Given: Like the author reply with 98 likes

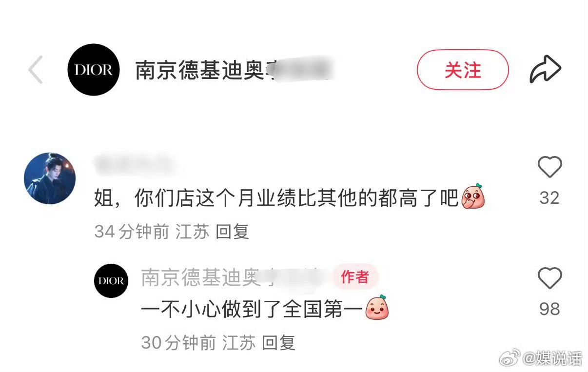Looking at the screenshot, I should click(549, 278).
